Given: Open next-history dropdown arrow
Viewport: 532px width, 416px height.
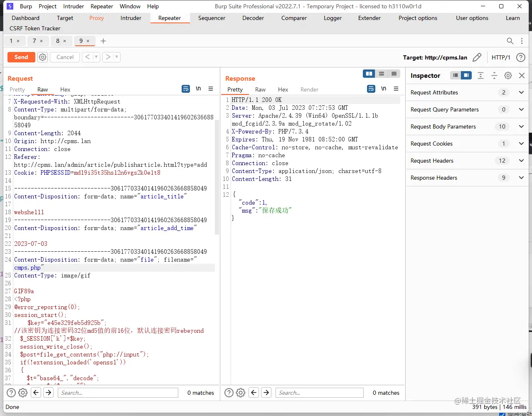Looking at the screenshot, I should pyautogui.click(x=117, y=57).
